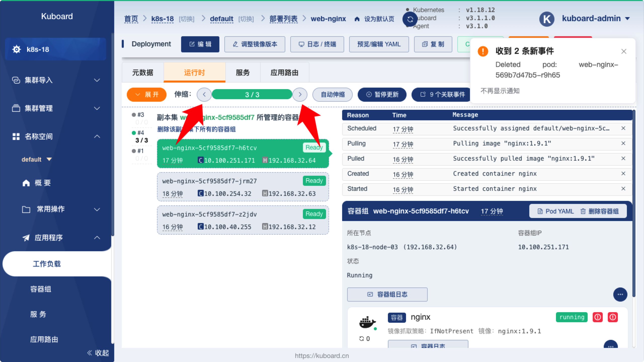Decrease replica count with left arrow

(x=204, y=95)
